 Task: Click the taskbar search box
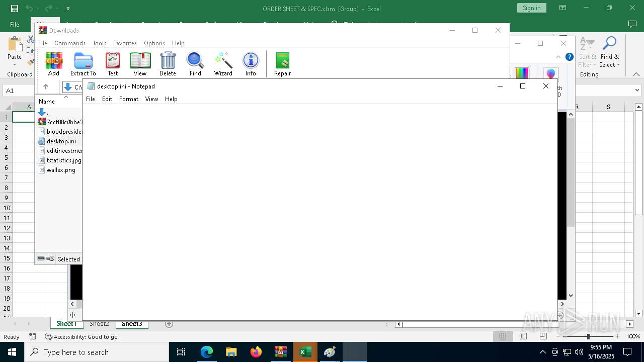tap(97, 352)
